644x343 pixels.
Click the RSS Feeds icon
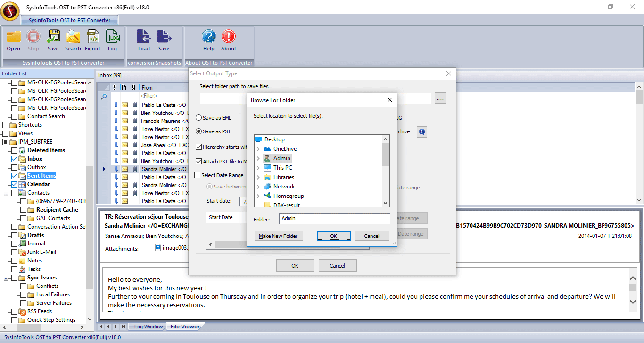click(22, 311)
